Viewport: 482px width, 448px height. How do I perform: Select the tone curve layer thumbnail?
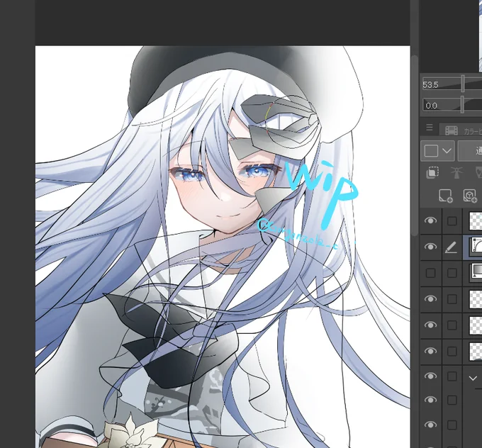[x=476, y=247]
